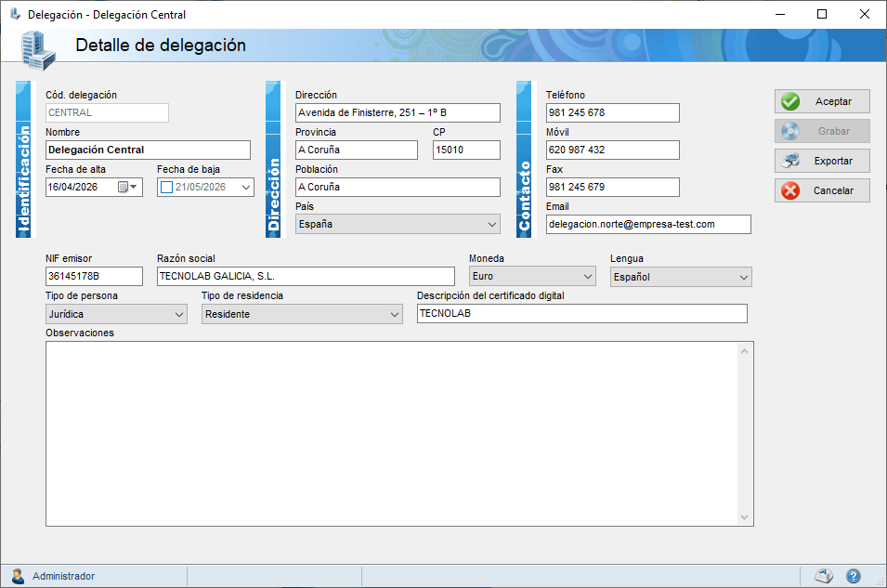Image resolution: width=887 pixels, height=588 pixels.
Task: Click the Móvil field 620 987 432
Action: (x=613, y=150)
